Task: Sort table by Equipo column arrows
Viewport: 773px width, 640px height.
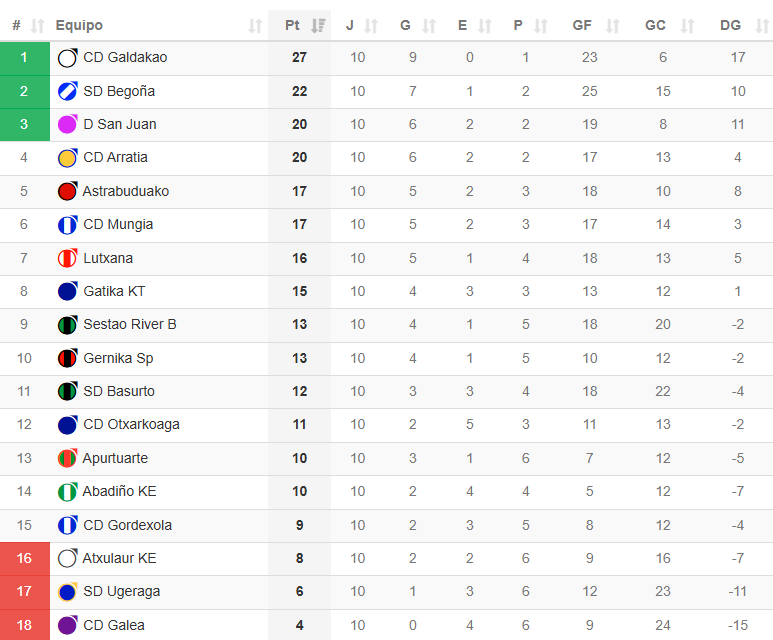Action: click(255, 26)
